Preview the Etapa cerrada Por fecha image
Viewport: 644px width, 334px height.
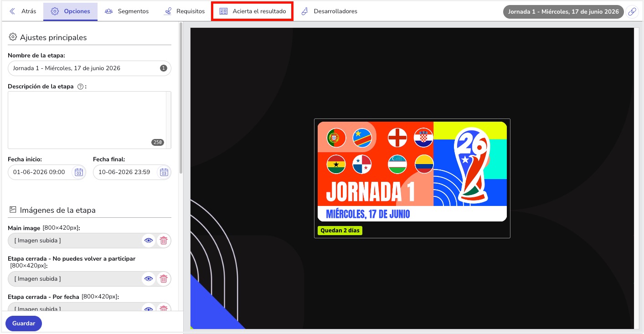[x=149, y=309]
